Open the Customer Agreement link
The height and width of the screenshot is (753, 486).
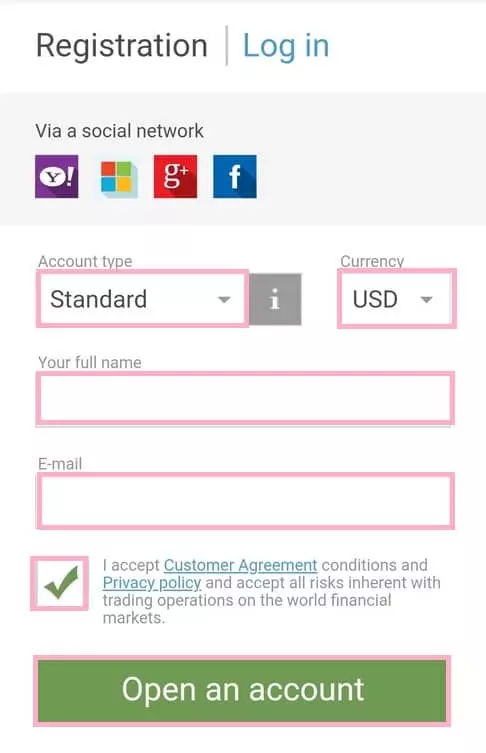coord(240,565)
